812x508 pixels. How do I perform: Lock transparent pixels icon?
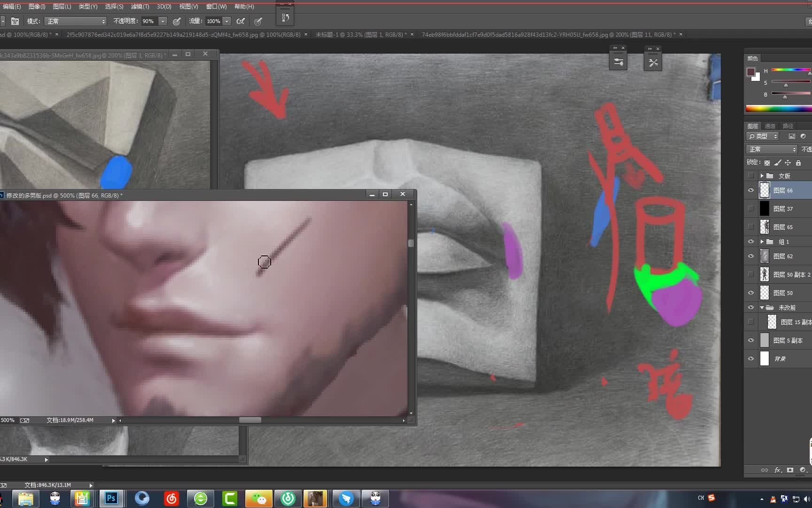click(767, 163)
